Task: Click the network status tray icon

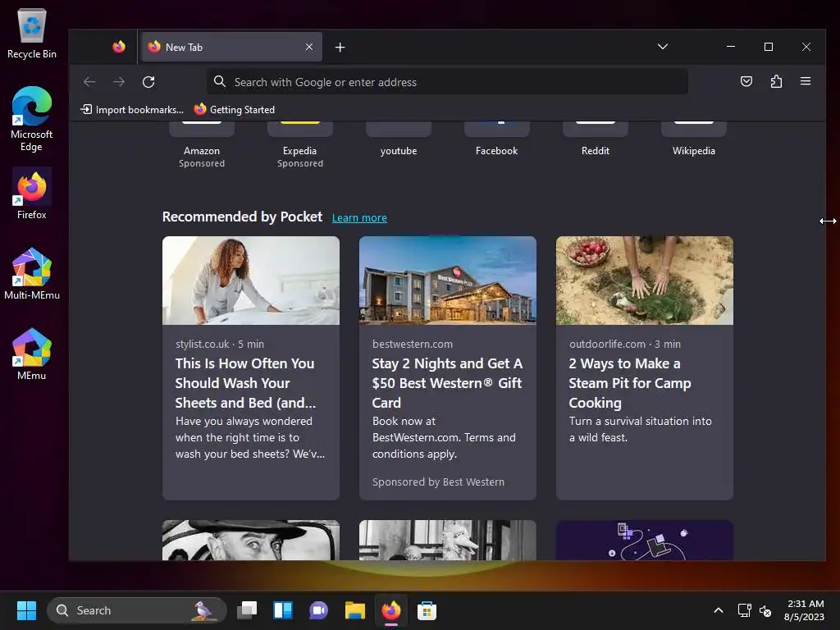Action: pyautogui.click(x=744, y=610)
